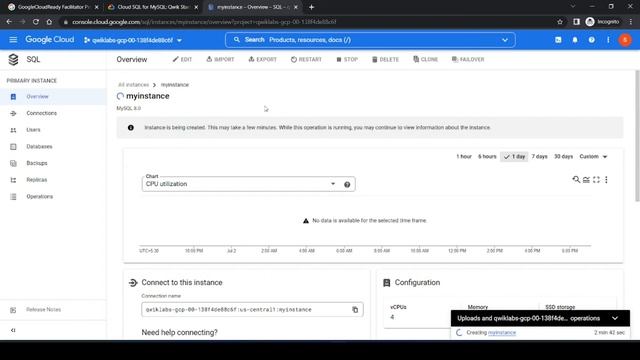This screenshot has height=360, width=640.
Task: Click the Delete button
Action: click(385, 60)
